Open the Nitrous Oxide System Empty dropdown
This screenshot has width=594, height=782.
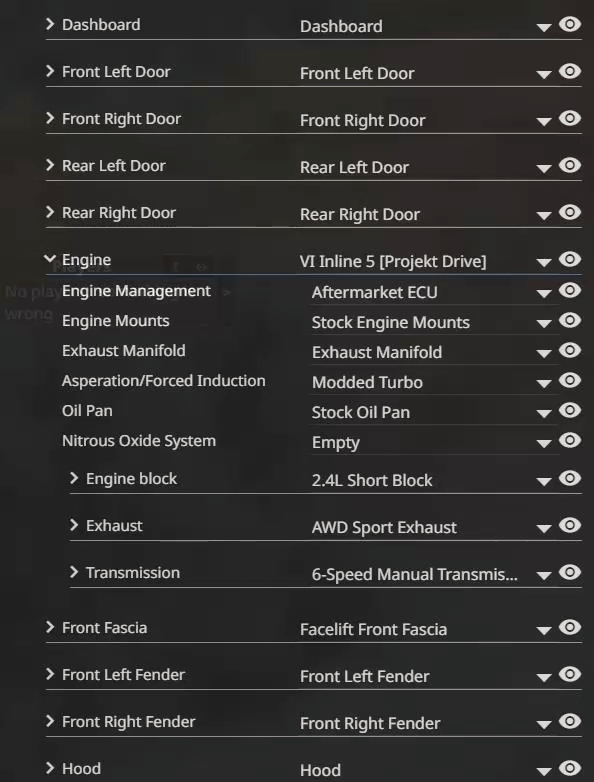(x=544, y=443)
